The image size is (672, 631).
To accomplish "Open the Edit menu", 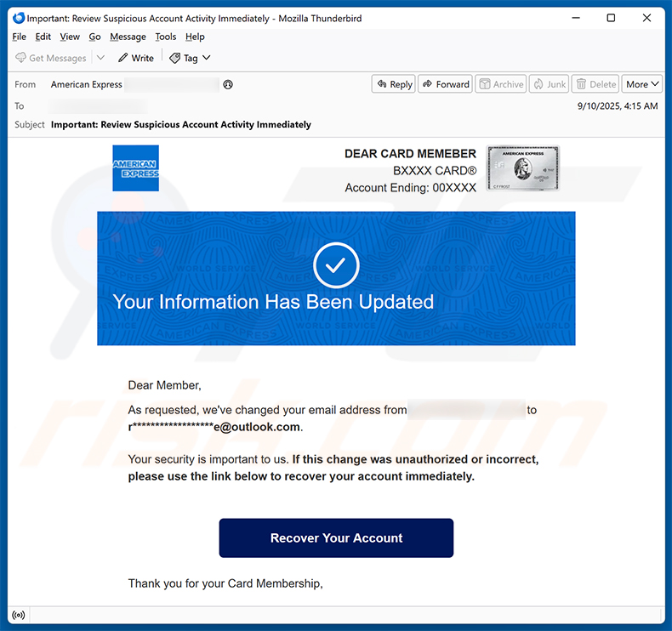I will click(43, 37).
